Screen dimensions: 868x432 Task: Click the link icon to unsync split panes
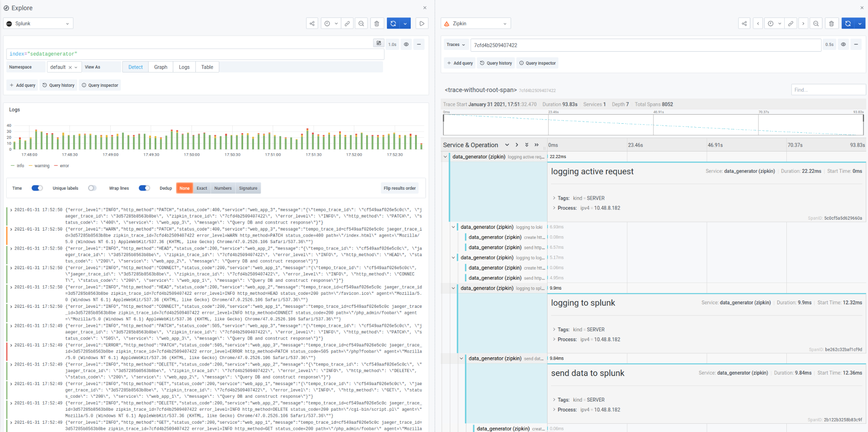(347, 23)
